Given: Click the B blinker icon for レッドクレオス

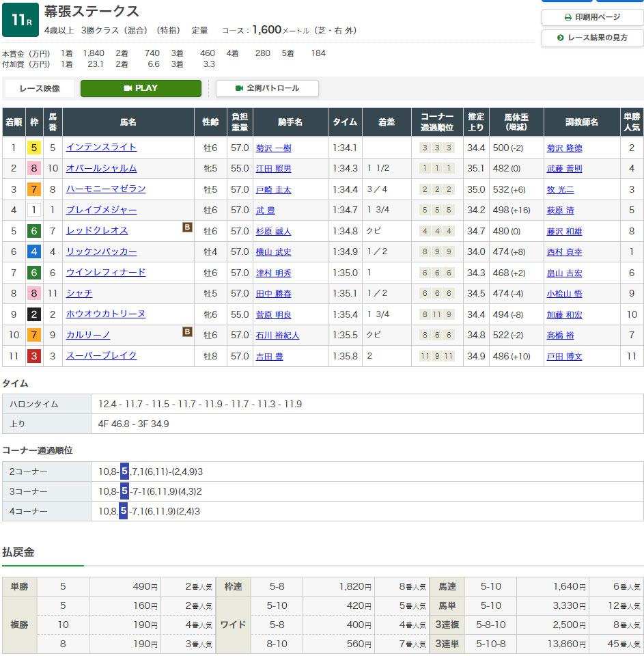Looking at the screenshot, I should click(x=187, y=228).
